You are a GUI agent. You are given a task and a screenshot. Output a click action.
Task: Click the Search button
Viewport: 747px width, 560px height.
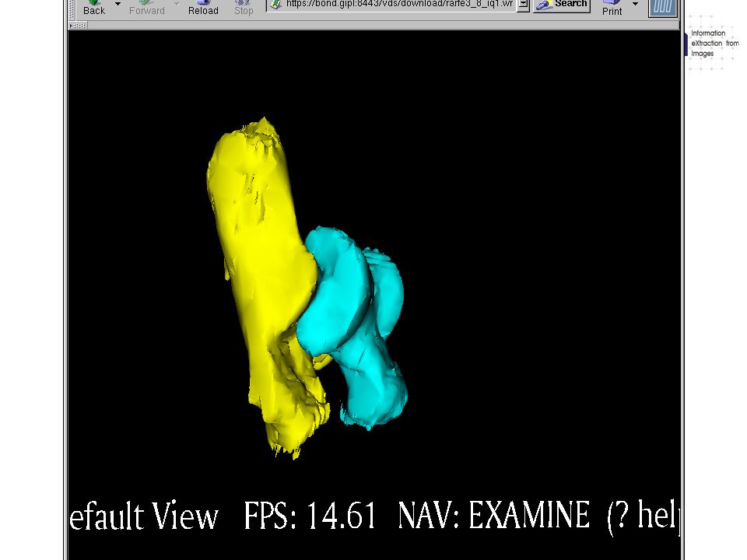(562, 5)
